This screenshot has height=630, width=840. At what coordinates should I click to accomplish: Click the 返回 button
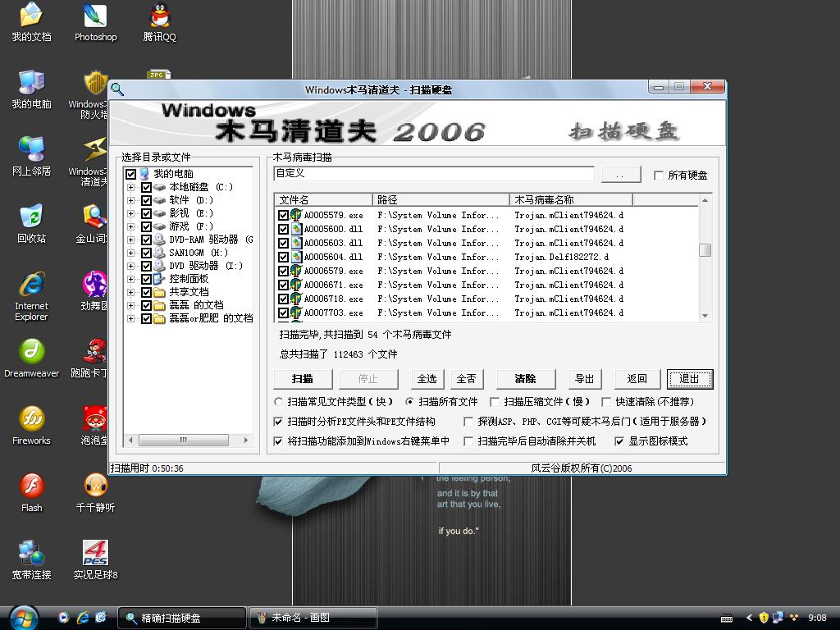tap(637, 379)
